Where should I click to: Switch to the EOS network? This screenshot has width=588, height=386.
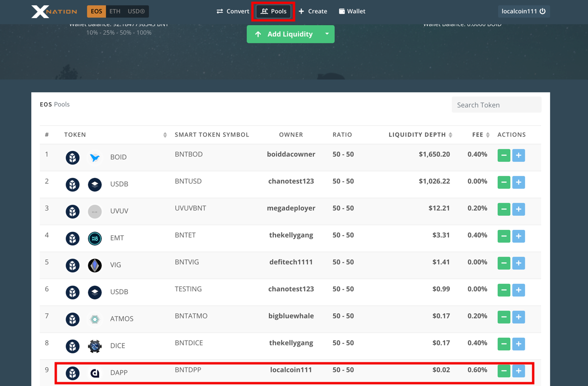[96, 11]
